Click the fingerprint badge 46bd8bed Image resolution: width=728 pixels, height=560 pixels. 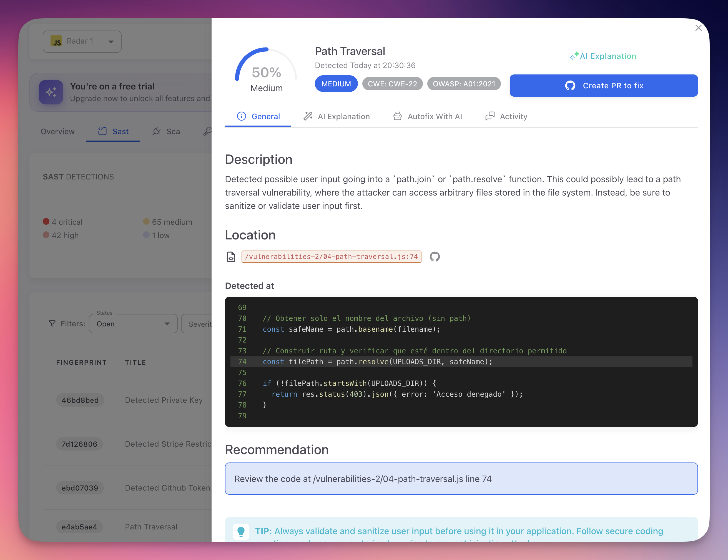pyautogui.click(x=80, y=400)
